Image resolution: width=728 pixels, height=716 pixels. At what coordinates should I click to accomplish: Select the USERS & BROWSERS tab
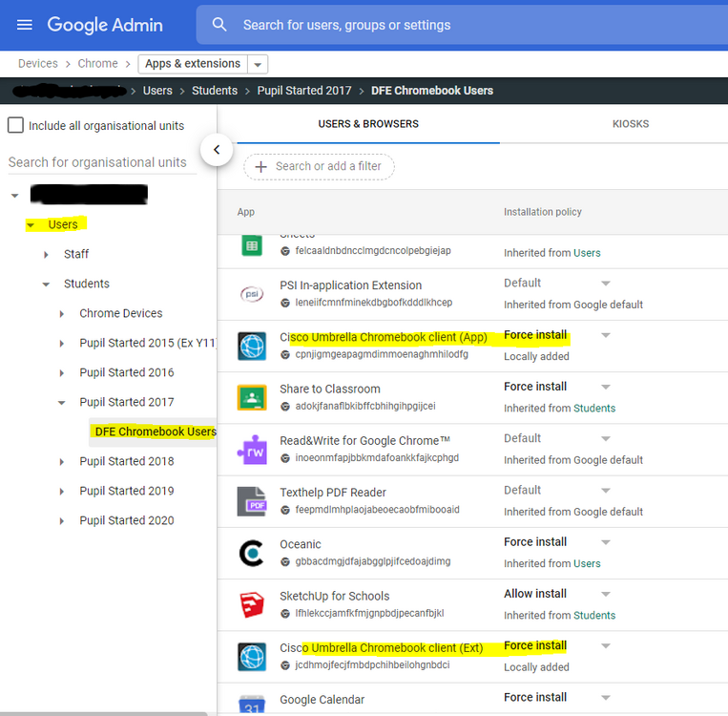point(368,124)
